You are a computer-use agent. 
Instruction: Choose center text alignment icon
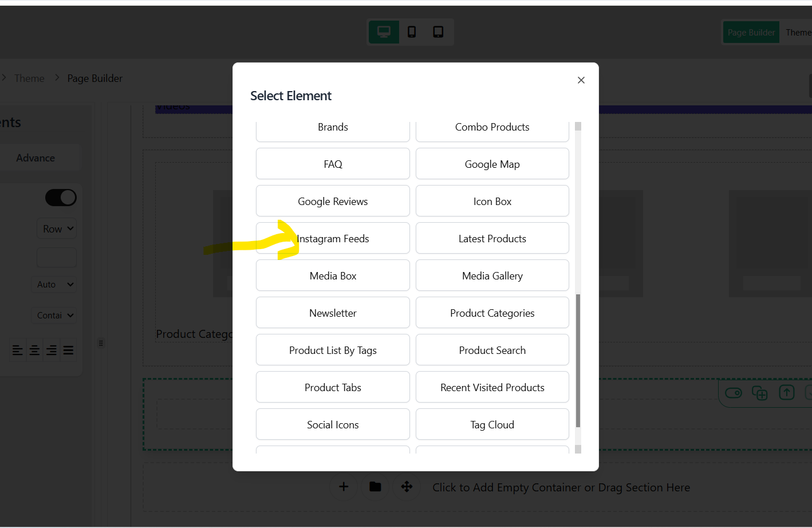pos(35,350)
